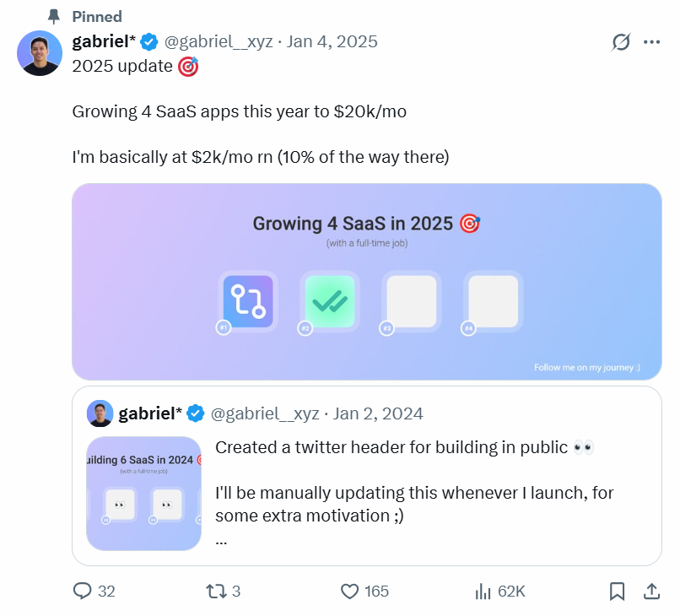
Task: Click the Grok circle-slash icon
Action: 621,41
